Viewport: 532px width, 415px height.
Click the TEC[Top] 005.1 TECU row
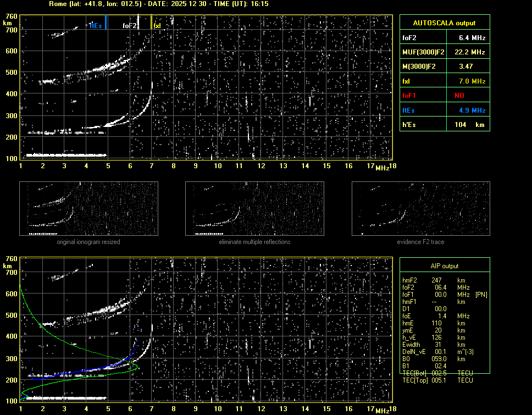pos(437,380)
